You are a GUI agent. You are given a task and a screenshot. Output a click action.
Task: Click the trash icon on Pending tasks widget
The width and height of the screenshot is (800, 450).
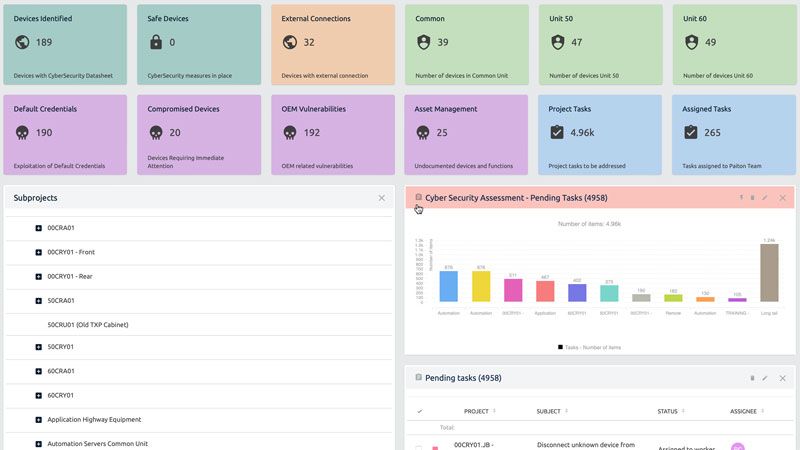tap(752, 378)
